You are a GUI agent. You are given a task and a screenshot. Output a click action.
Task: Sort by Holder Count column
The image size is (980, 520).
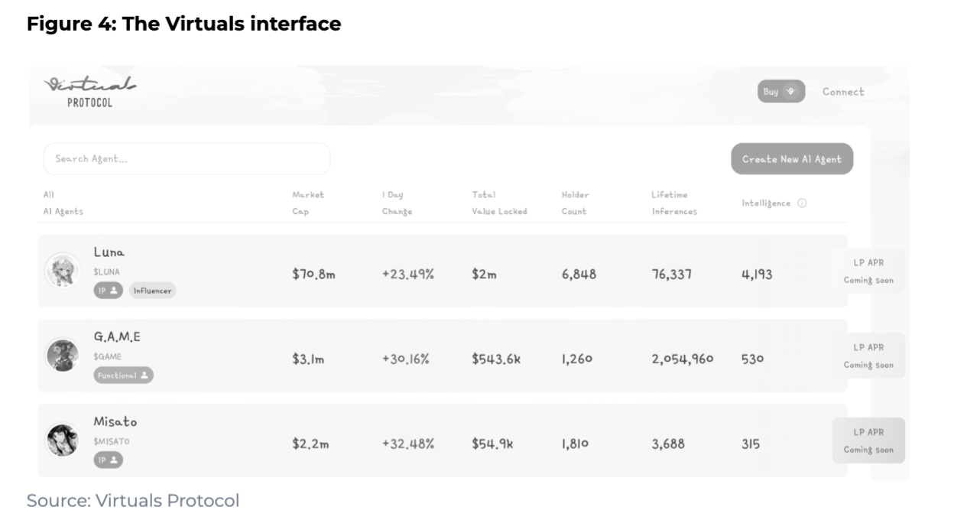[x=575, y=203]
